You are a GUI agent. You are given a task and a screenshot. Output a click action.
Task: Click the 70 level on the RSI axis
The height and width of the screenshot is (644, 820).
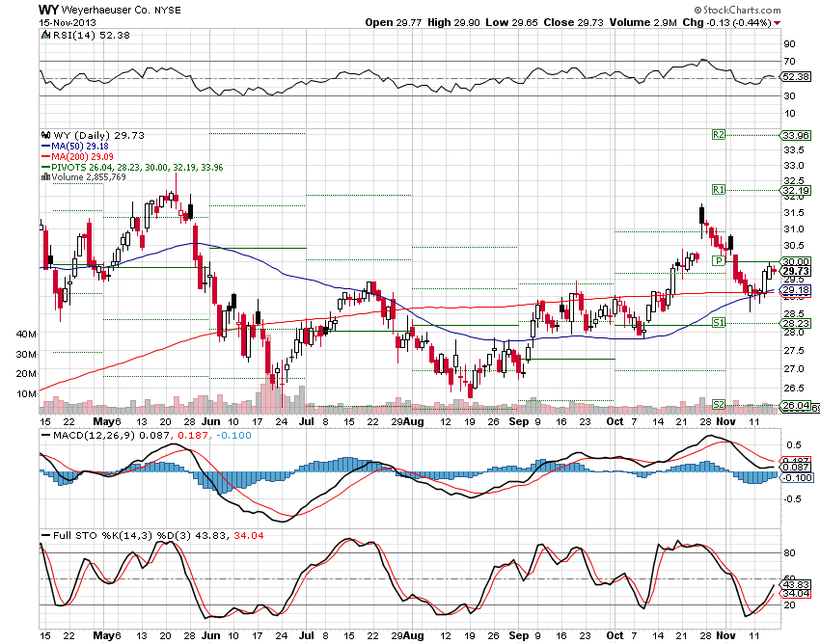789,61
